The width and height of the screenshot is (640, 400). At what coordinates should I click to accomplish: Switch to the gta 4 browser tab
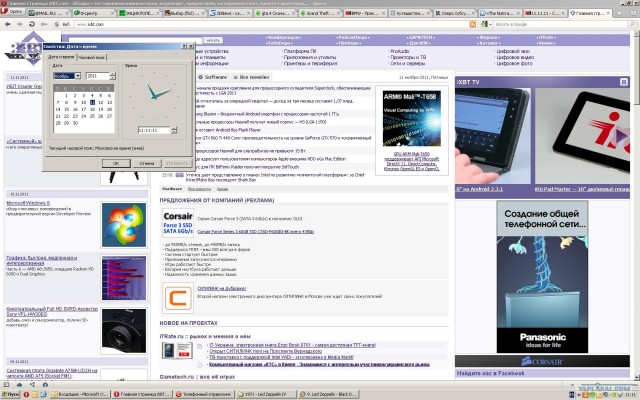[x=275, y=13]
